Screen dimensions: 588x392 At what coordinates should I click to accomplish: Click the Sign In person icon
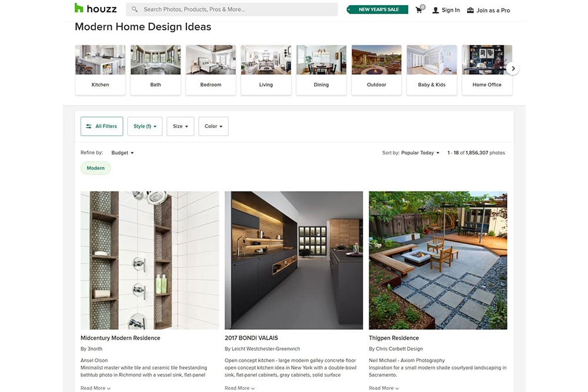click(x=435, y=10)
